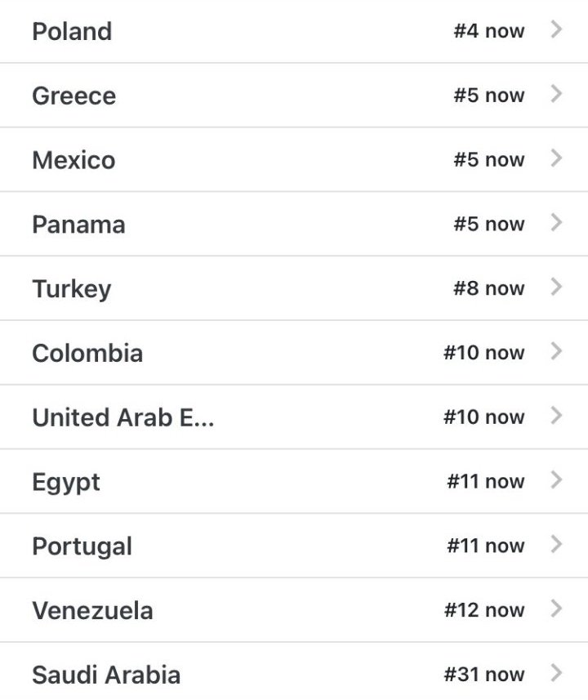The image size is (588, 700).
Task: Open the Mexico country label
Action: 73,160
